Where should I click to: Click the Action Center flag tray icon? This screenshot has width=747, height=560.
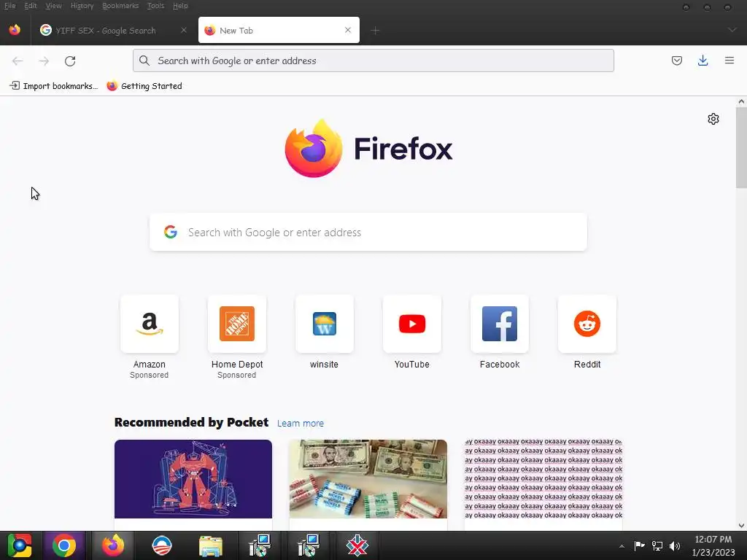click(x=639, y=545)
